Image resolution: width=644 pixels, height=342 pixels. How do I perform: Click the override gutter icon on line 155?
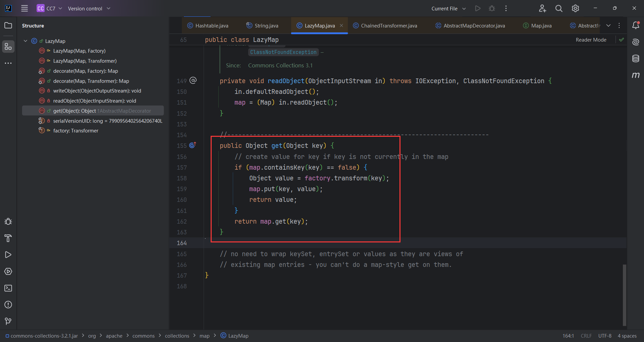tap(193, 145)
